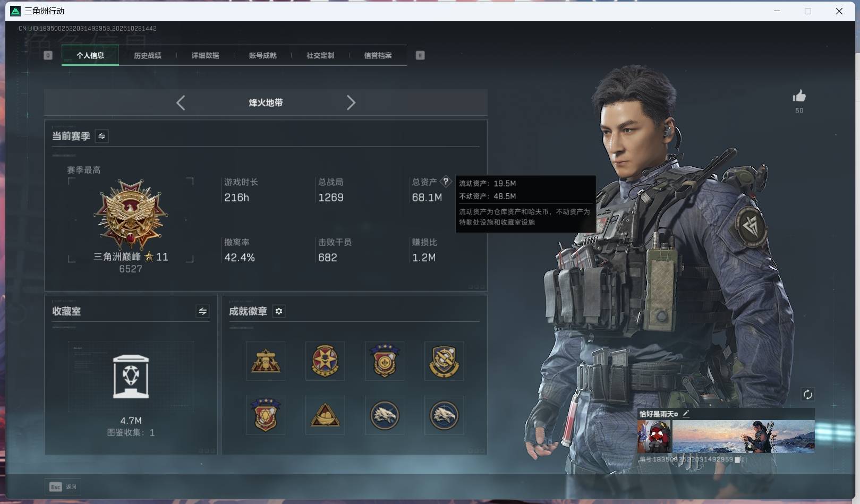The width and height of the screenshot is (860, 504).
Task: Select the star-cross badge in top row
Action: click(x=325, y=361)
